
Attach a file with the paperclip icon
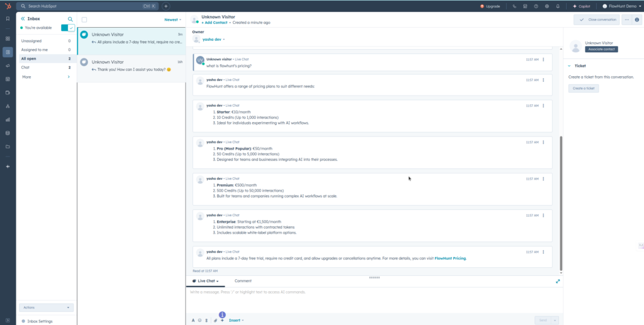point(215,321)
